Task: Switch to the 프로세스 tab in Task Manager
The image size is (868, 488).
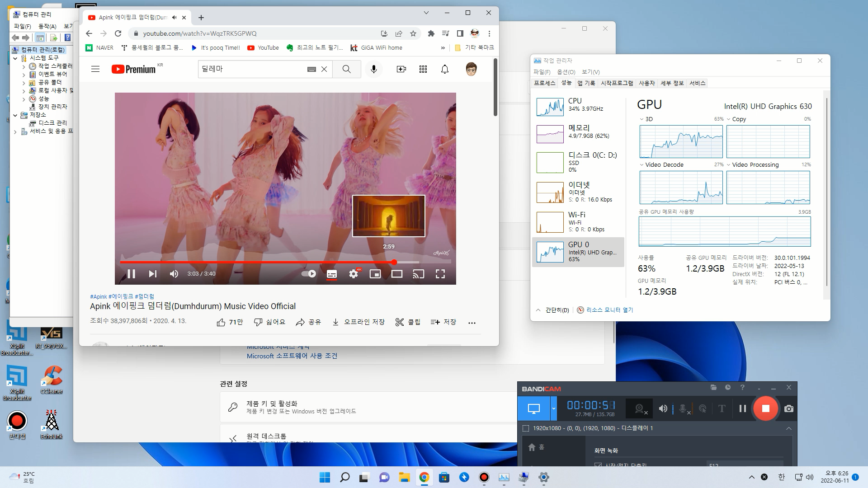Action: 544,83
